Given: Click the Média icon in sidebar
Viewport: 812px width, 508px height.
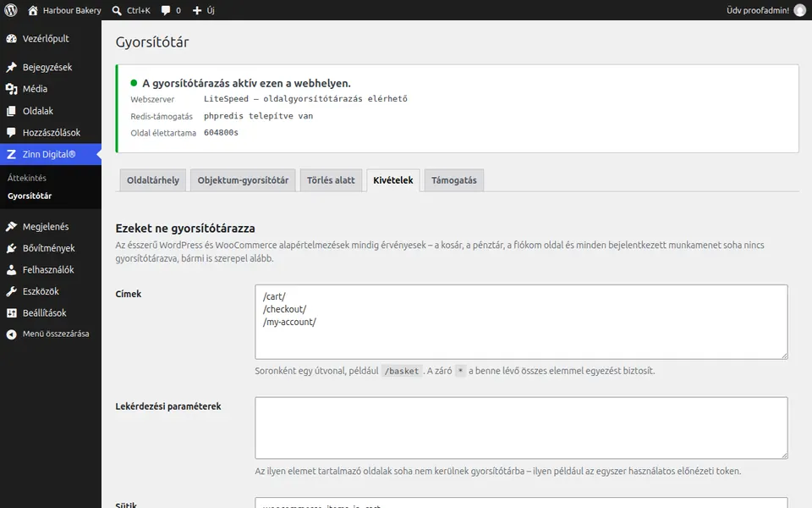Looking at the screenshot, I should point(11,89).
